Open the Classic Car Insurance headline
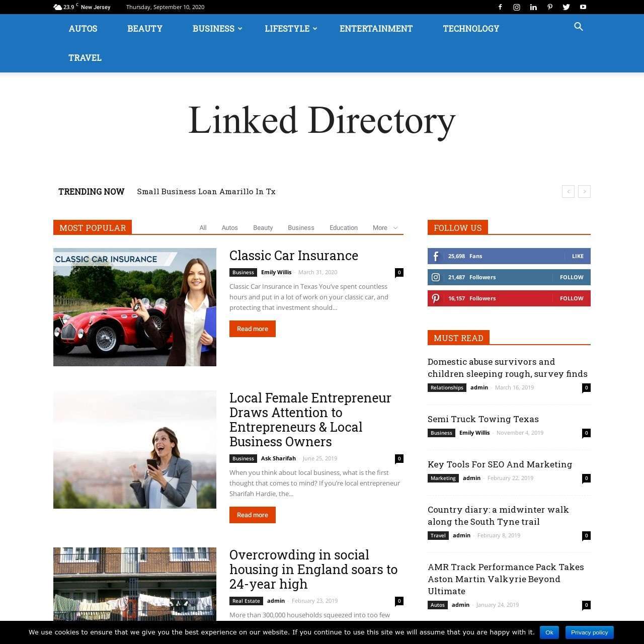644x644 pixels. click(x=294, y=256)
